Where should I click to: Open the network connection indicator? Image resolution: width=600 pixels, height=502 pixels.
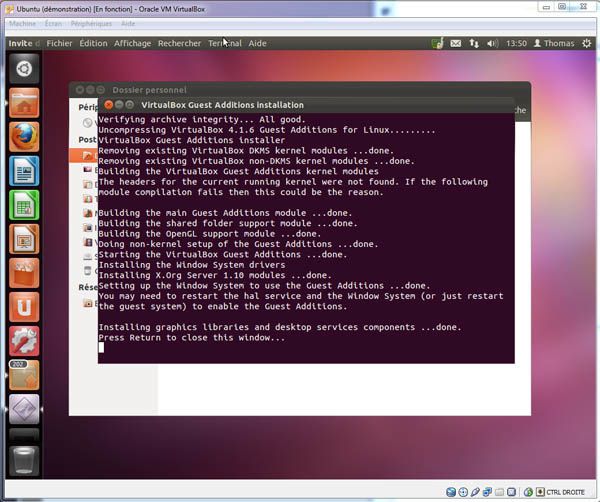pyautogui.click(x=474, y=44)
